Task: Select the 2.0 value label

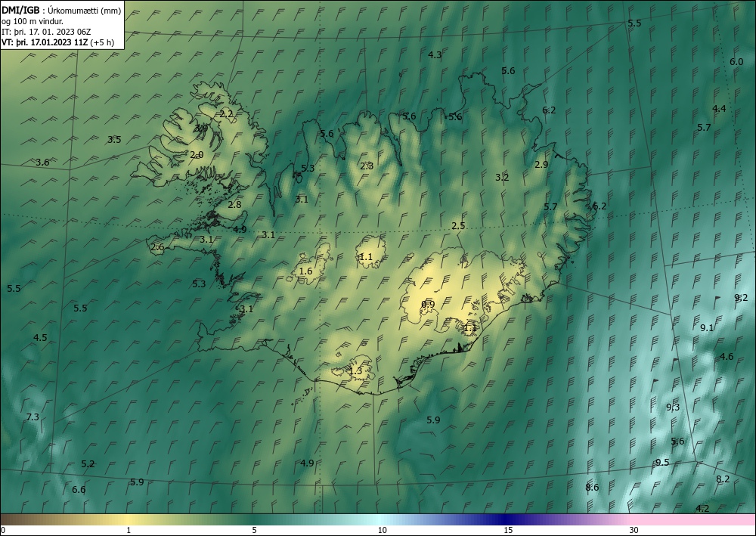Action: (x=197, y=155)
